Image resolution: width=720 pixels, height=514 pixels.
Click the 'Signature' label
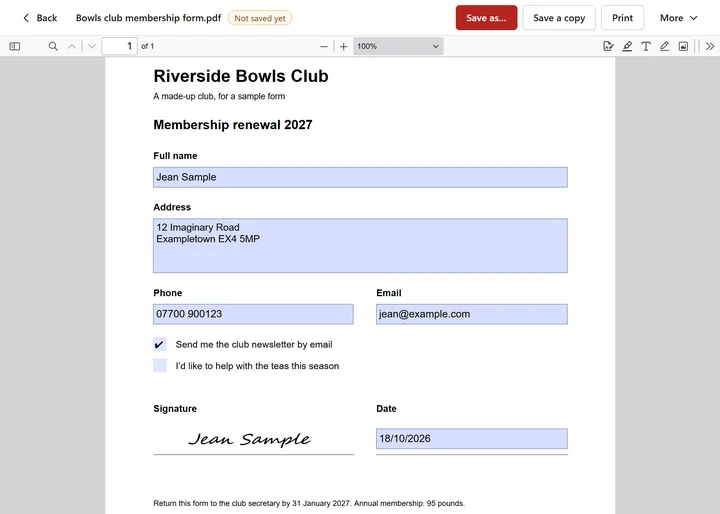(175, 409)
